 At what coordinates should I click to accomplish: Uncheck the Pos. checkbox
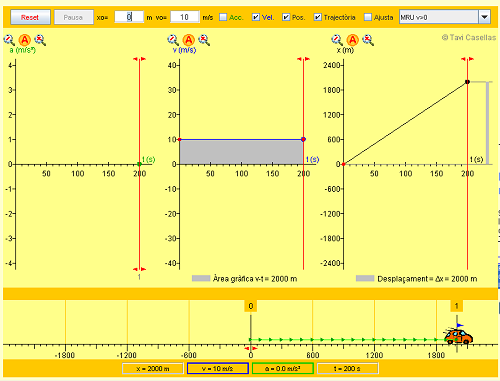point(286,17)
